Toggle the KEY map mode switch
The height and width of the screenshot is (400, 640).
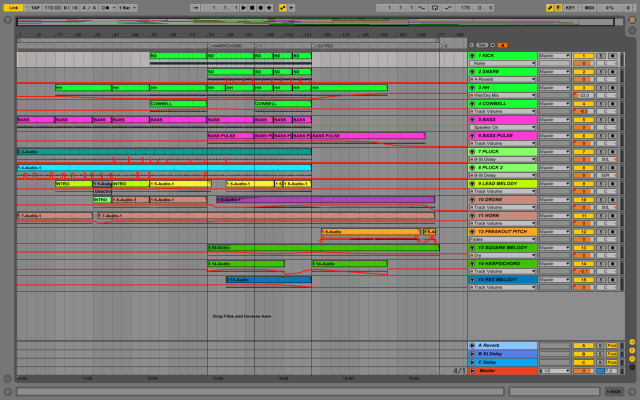click(x=570, y=7)
